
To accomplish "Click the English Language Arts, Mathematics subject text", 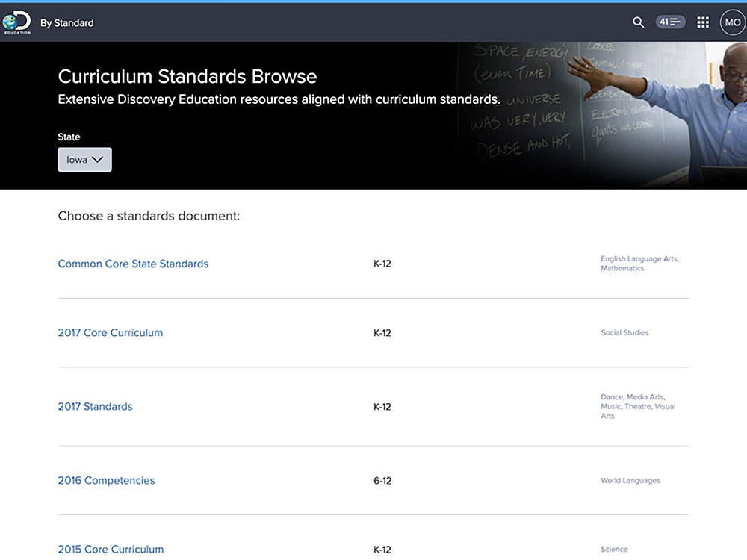I will coord(639,264).
